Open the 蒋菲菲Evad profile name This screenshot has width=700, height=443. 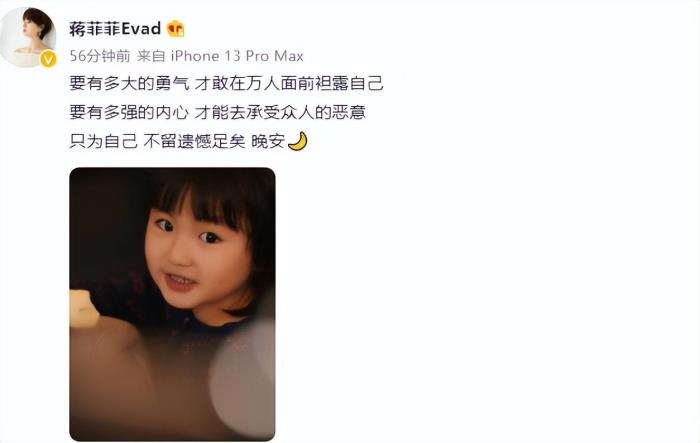(115, 29)
